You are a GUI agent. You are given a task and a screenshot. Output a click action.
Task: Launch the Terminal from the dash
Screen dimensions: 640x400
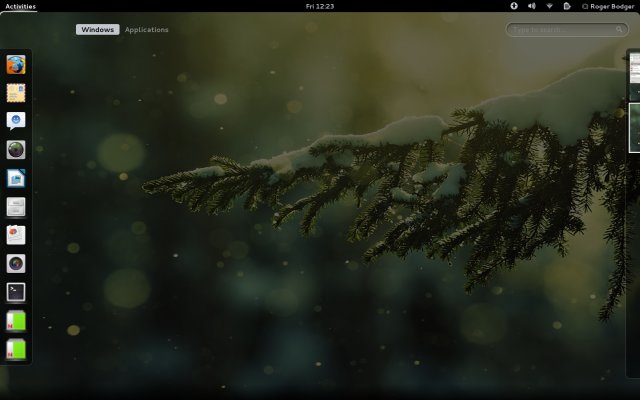(x=16, y=292)
